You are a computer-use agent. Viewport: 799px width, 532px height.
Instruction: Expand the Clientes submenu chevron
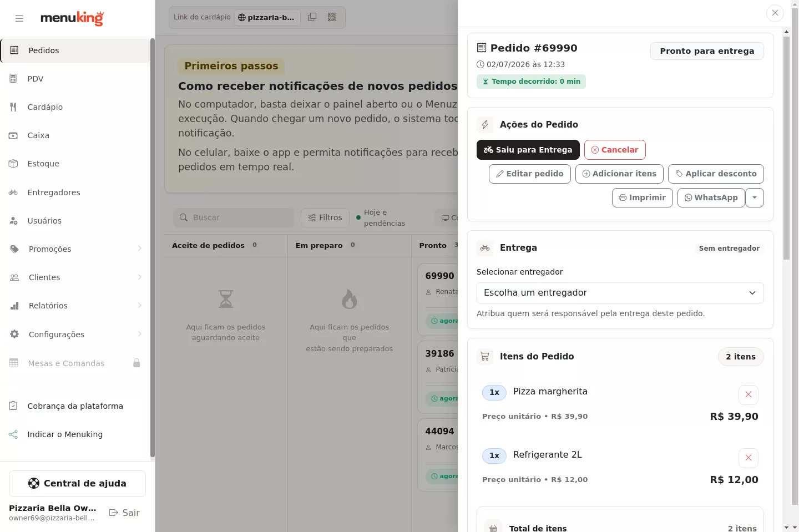139,277
